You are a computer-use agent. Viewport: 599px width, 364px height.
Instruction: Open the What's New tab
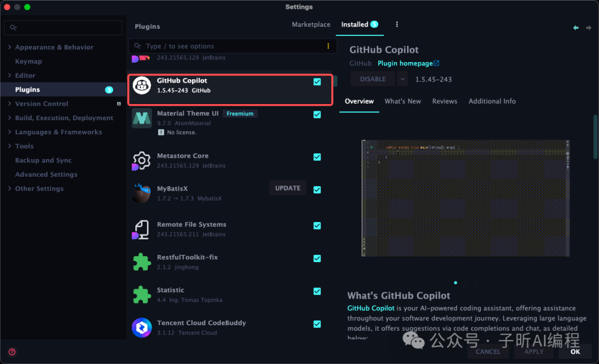(403, 101)
